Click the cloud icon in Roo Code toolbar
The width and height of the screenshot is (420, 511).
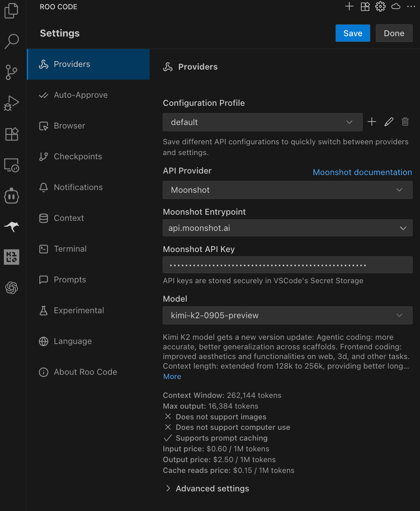[x=395, y=6]
